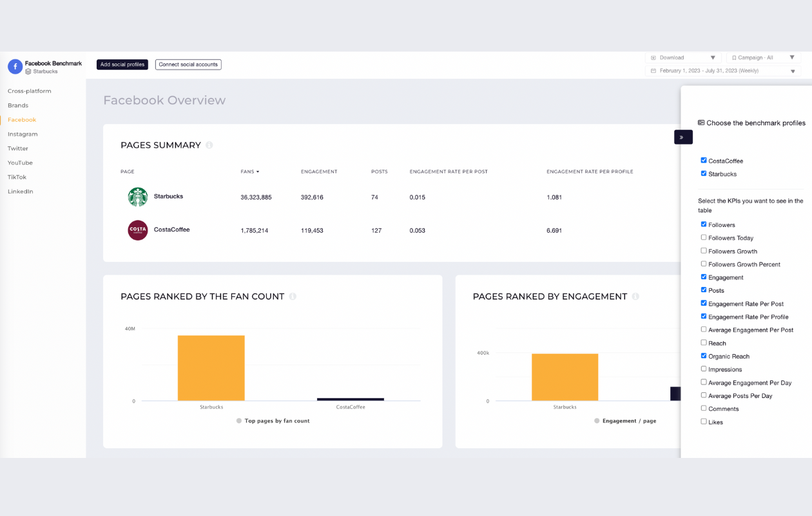Enable Average Engagement Per Day checkbox
This screenshot has width=812, height=516.
coord(704,382)
